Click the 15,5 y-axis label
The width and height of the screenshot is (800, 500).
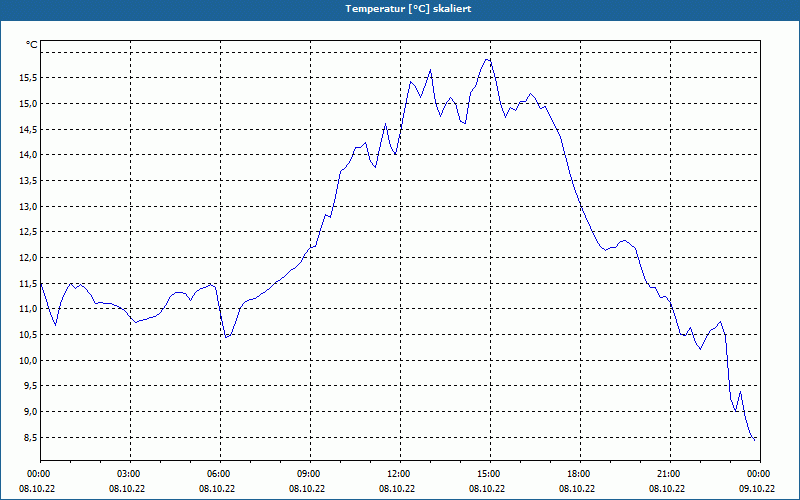click(x=28, y=78)
